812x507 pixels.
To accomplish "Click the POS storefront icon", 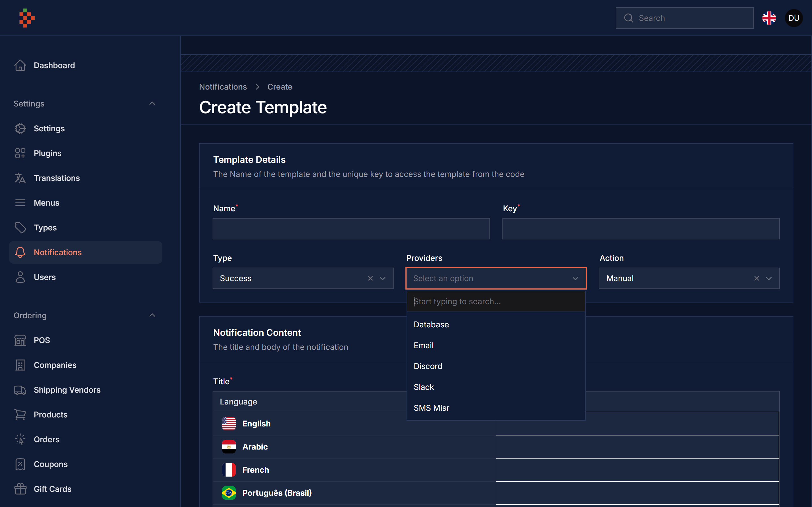I will (x=20, y=340).
